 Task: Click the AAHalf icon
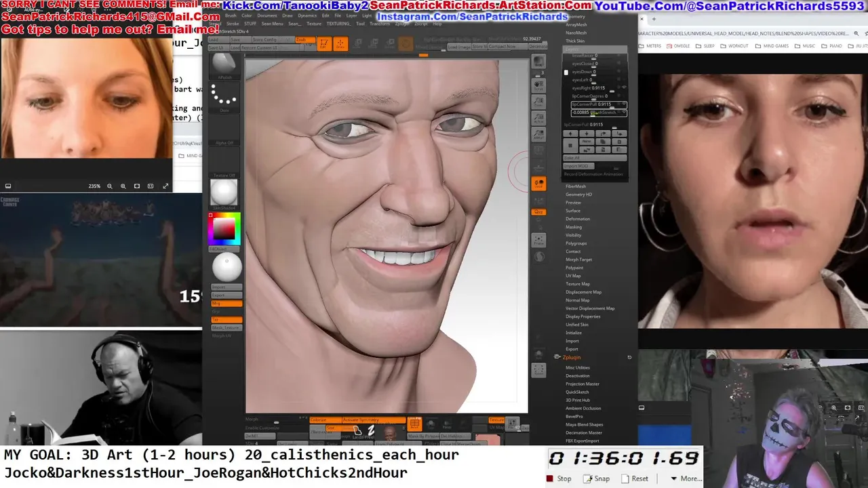pos(538,136)
